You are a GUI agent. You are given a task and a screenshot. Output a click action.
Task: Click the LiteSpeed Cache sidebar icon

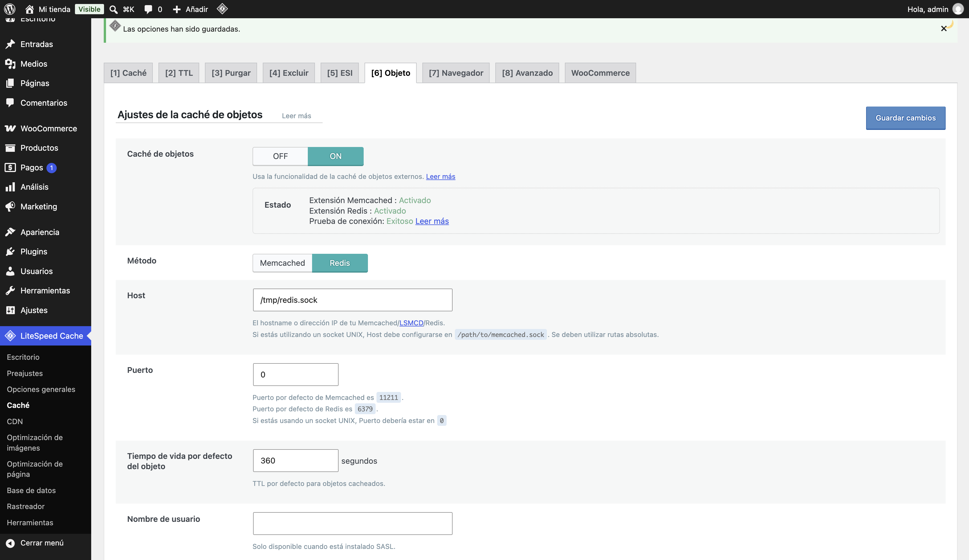(10, 336)
